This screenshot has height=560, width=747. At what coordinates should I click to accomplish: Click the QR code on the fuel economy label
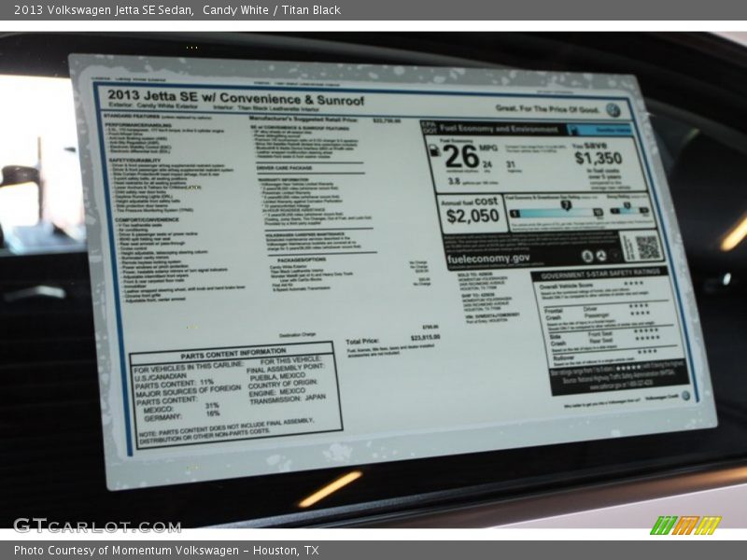click(x=648, y=247)
